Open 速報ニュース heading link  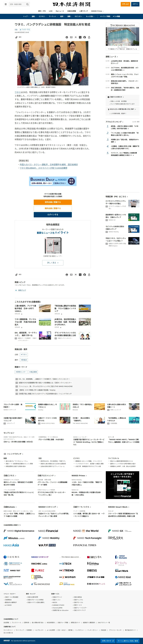[x=112, y=57]
